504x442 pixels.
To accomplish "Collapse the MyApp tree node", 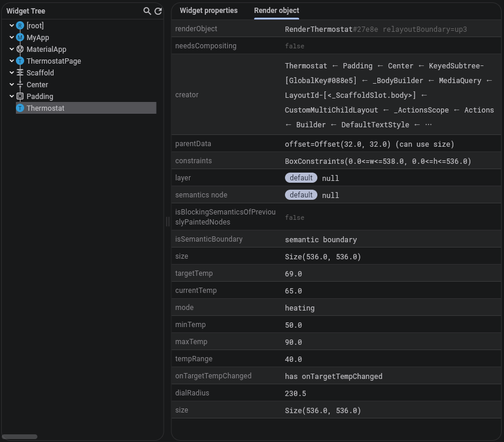I will (x=12, y=37).
